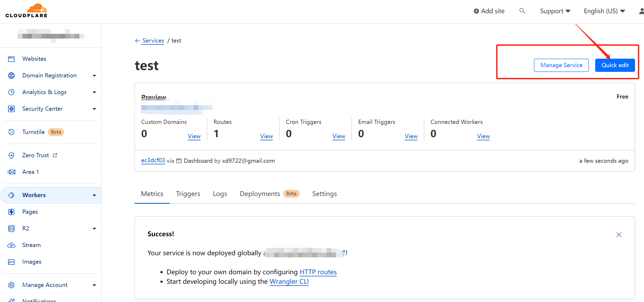Click the Images picture icon

[11, 262]
